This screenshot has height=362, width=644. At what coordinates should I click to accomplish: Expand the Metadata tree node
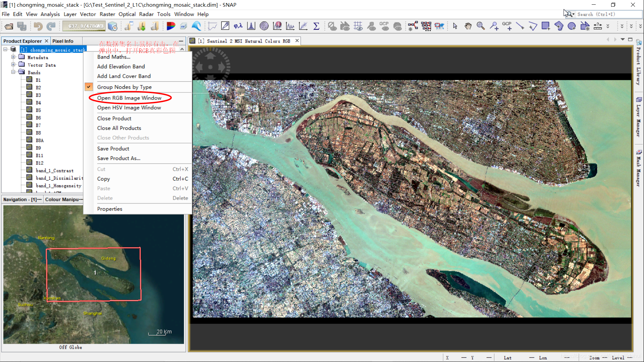coord(12,57)
